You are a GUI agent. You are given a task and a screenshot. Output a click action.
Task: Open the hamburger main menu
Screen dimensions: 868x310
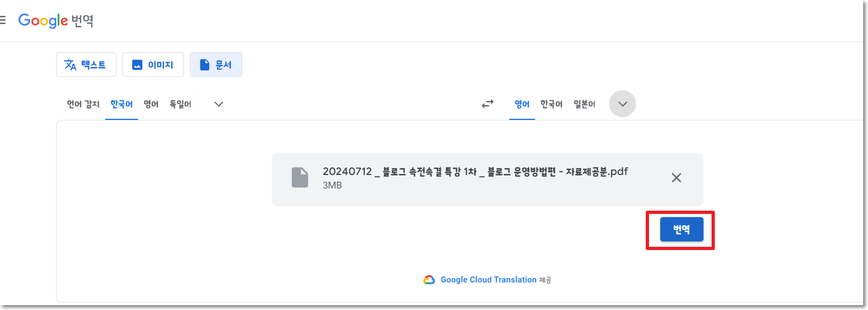3,21
